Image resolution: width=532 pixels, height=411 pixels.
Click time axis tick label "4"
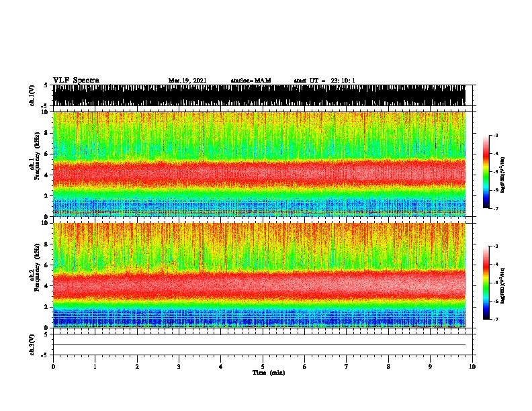coord(221,367)
